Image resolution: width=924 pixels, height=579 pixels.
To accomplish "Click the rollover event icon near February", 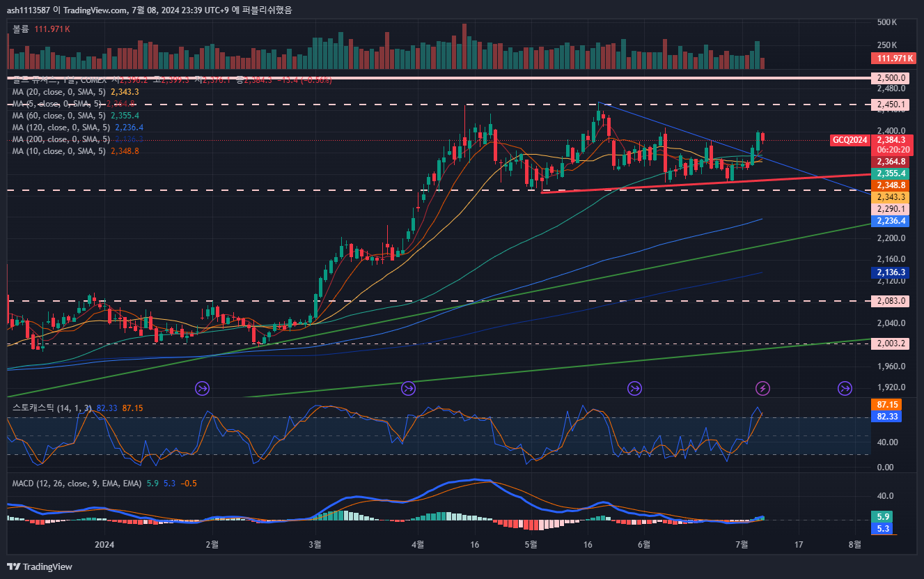I will tap(203, 387).
